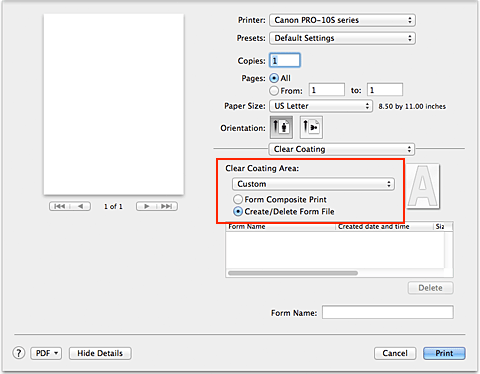Click the Form Name text field
480x374 pixels.
388,312
